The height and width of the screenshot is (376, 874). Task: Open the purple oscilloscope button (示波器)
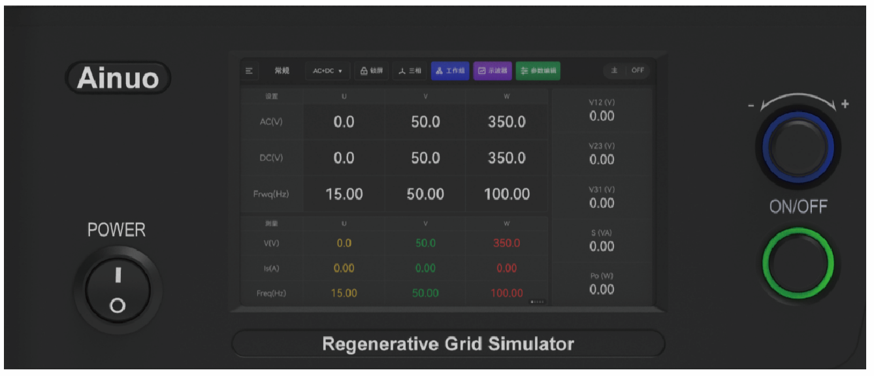tap(493, 71)
